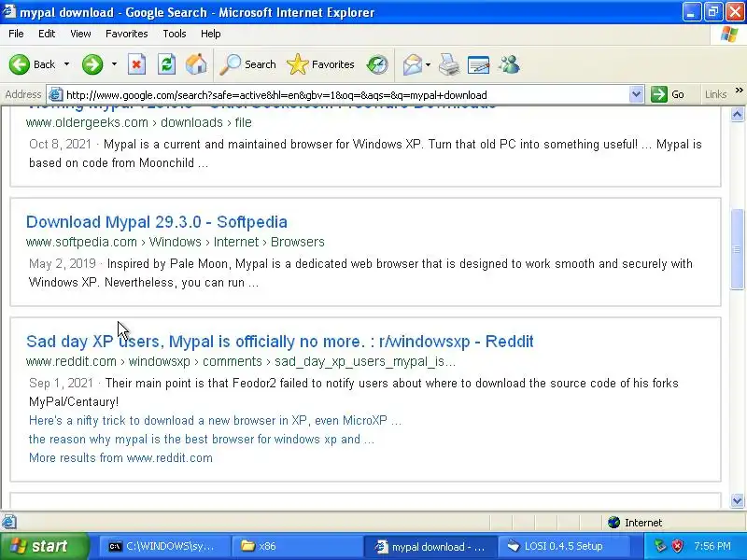Open the File menu
Viewport: 747px width, 560px height.
click(16, 34)
